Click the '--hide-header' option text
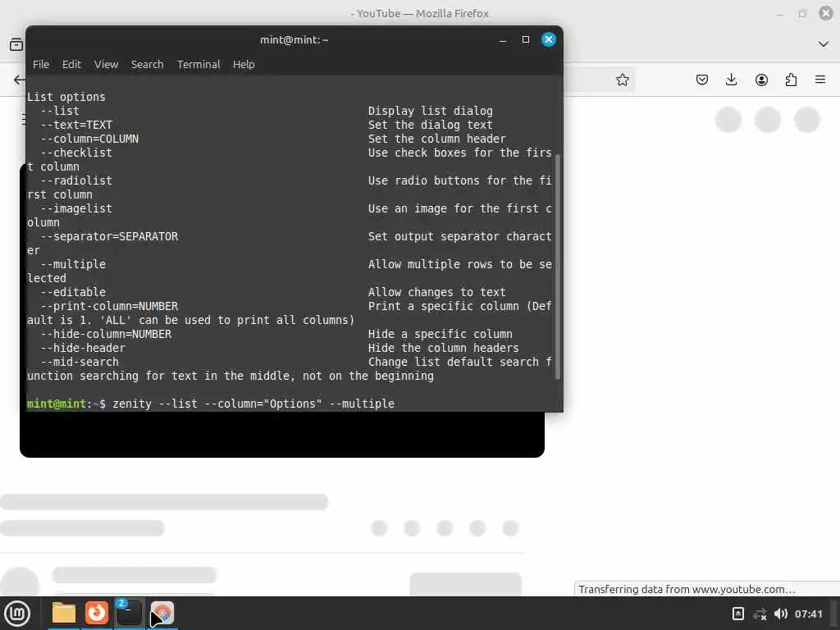 coord(83,348)
